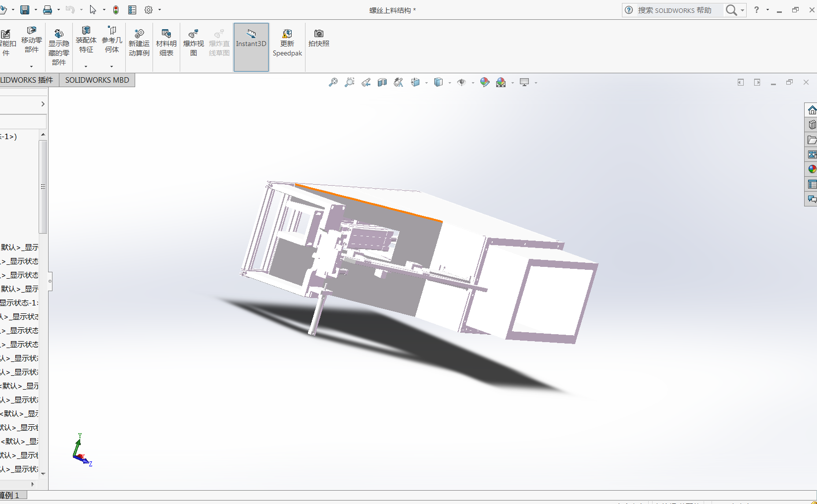Click the search magnifier icon
The width and height of the screenshot is (817, 504).
click(731, 10)
